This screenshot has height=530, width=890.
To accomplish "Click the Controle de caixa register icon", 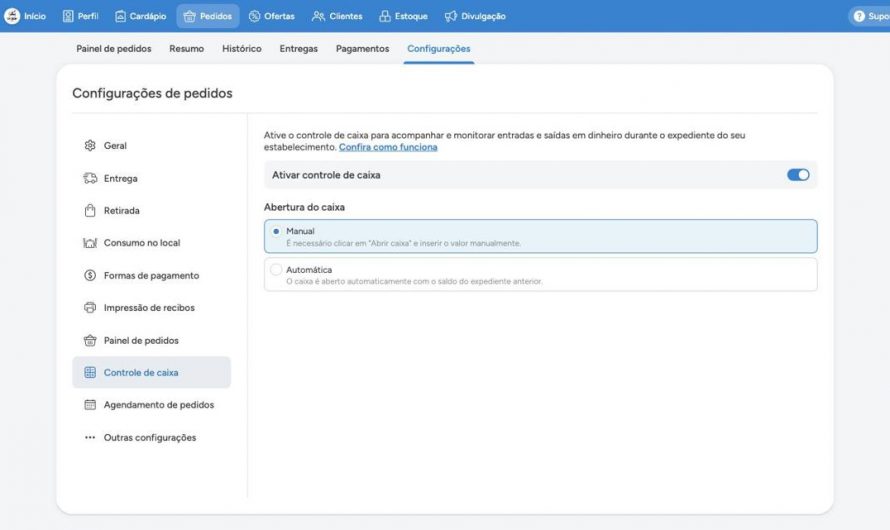I will tap(90, 372).
